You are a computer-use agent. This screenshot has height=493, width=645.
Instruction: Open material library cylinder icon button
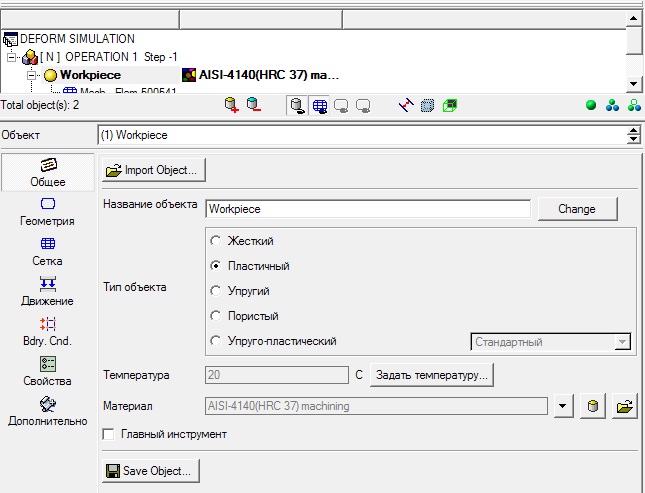click(592, 406)
